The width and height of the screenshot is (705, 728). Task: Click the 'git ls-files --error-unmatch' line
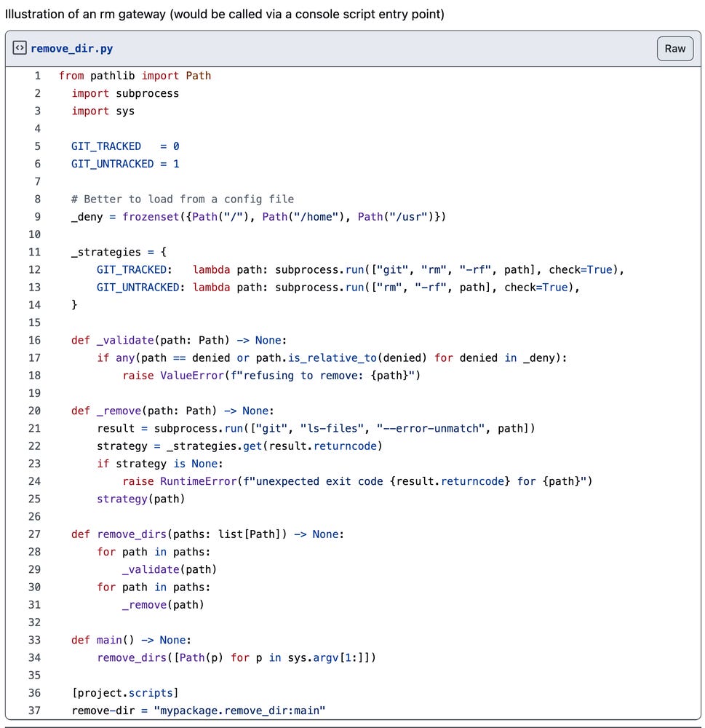point(316,429)
